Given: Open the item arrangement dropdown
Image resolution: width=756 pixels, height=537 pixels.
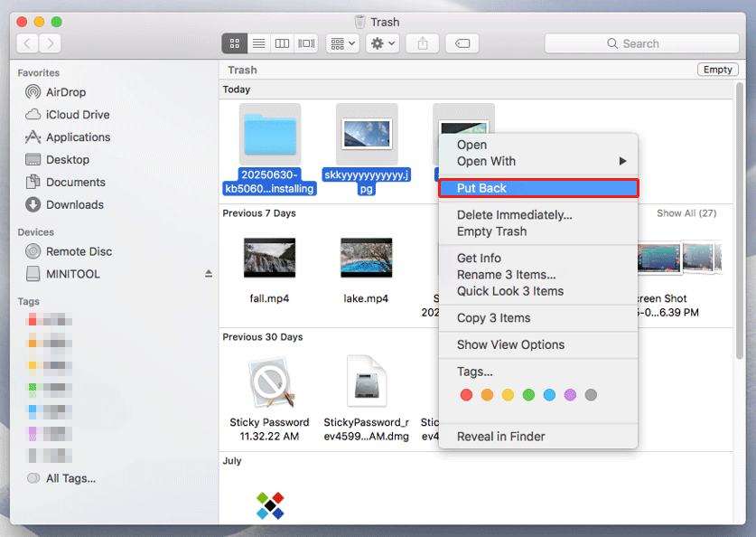Looking at the screenshot, I should click(341, 42).
